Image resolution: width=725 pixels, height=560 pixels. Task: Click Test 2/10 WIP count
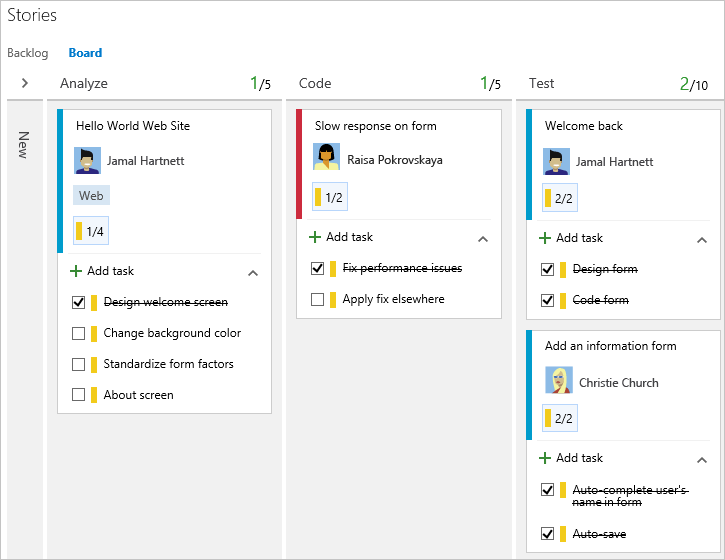[x=694, y=84]
